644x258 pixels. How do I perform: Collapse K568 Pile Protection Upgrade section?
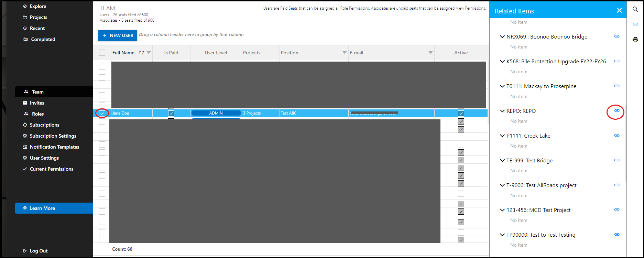click(x=502, y=62)
